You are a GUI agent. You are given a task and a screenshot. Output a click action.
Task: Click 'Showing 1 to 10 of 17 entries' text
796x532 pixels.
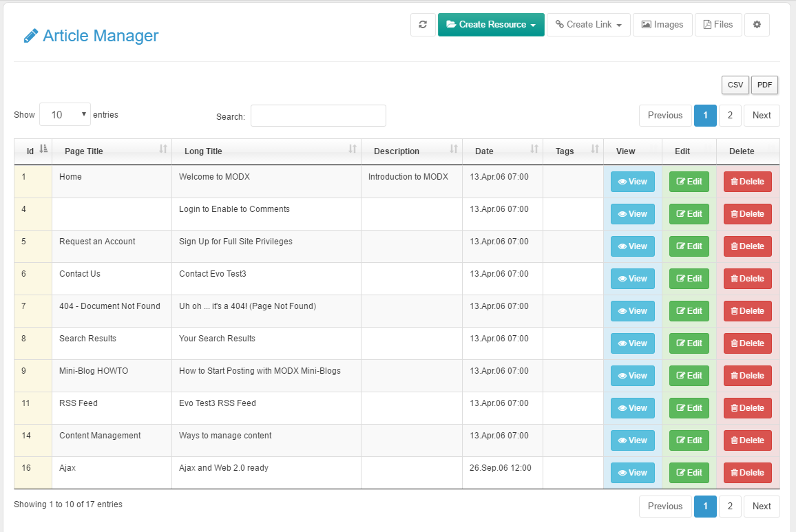[68, 504]
